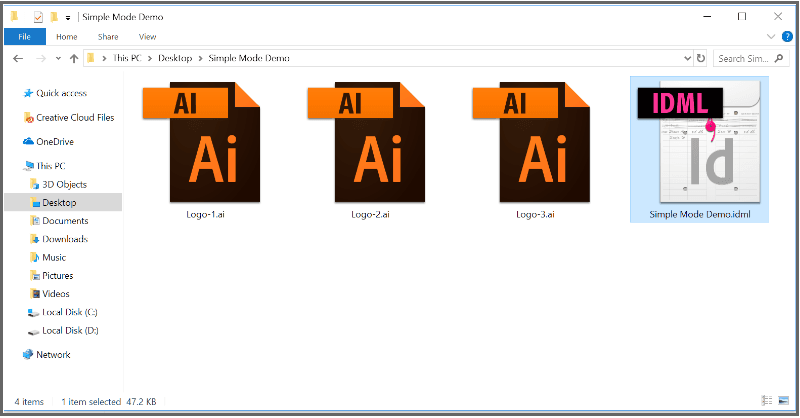This screenshot has width=800, height=418.
Task: Open the address bar history dropdown
Action: point(687,58)
